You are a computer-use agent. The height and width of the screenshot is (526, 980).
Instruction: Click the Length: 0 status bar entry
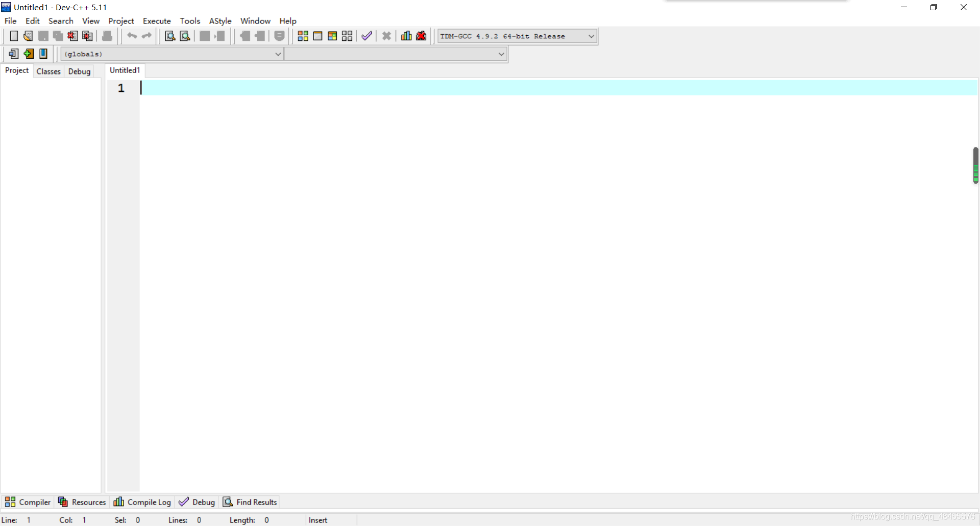pyautogui.click(x=249, y=520)
